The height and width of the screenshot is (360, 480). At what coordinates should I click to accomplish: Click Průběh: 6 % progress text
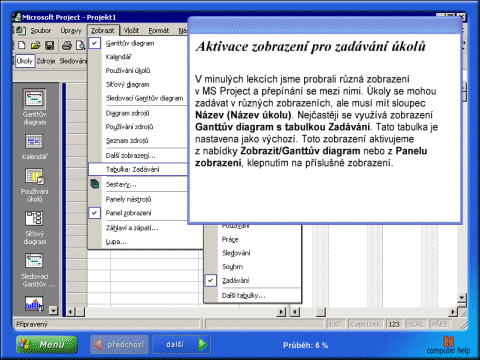click(x=305, y=345)
